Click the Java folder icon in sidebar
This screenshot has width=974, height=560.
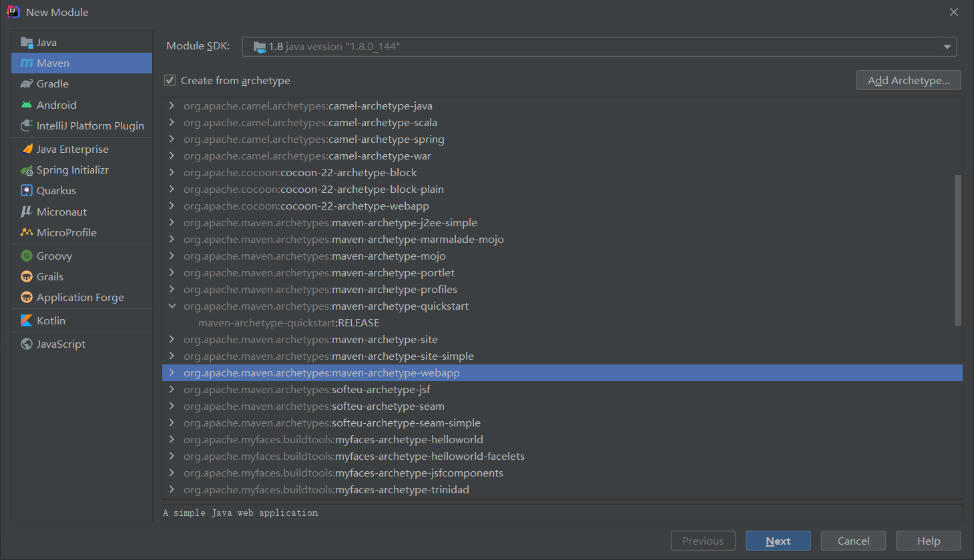click(x=27, y=43)
